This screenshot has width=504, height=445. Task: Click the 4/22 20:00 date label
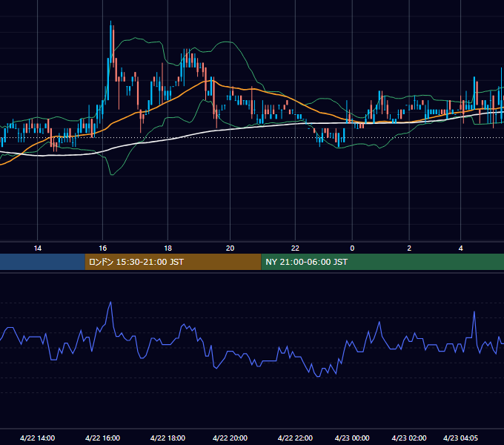(x=231, y=438)
